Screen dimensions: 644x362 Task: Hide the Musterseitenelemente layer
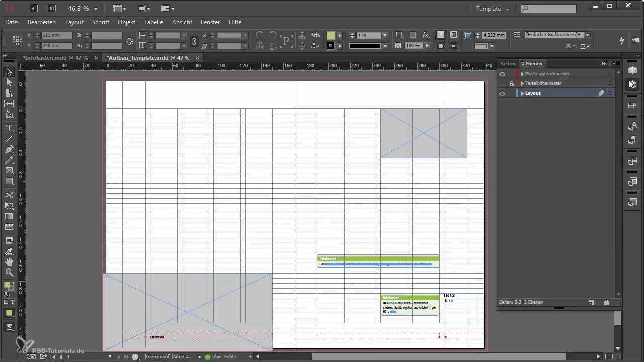point(502,74)
